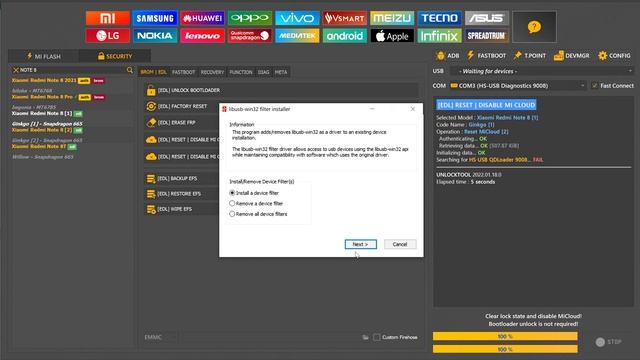Open the help question mark tile

pyautogui.click(x=534, y=27)
